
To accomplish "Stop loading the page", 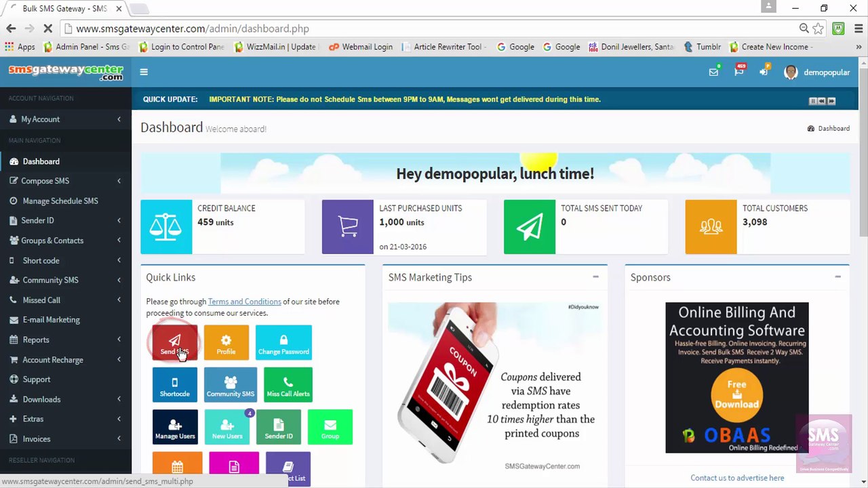I will click(x=47, y=28).
